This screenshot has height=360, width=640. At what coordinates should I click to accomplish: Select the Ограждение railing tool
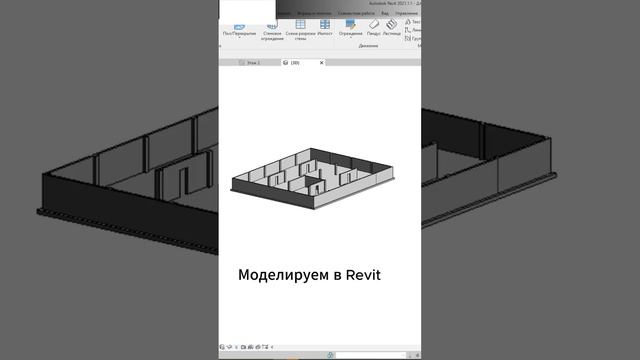point(351,28)
